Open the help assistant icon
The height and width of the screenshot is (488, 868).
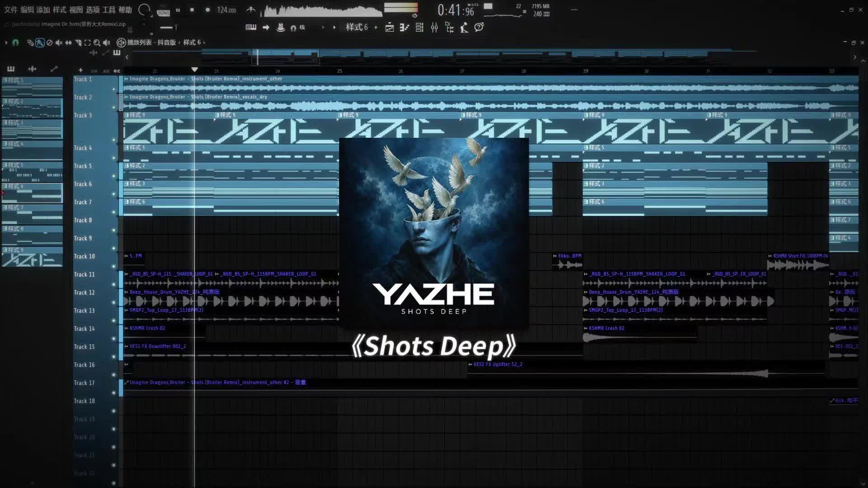tap(479, 27)
